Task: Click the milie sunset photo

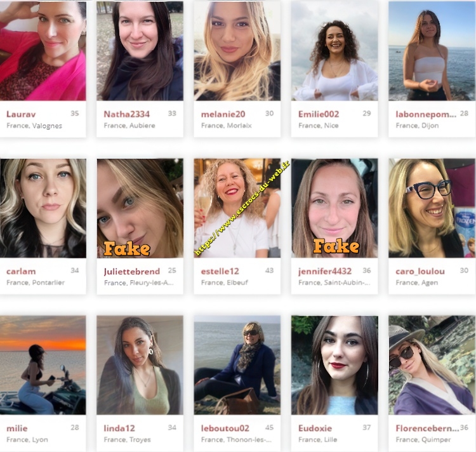Action: pos(43,365)
